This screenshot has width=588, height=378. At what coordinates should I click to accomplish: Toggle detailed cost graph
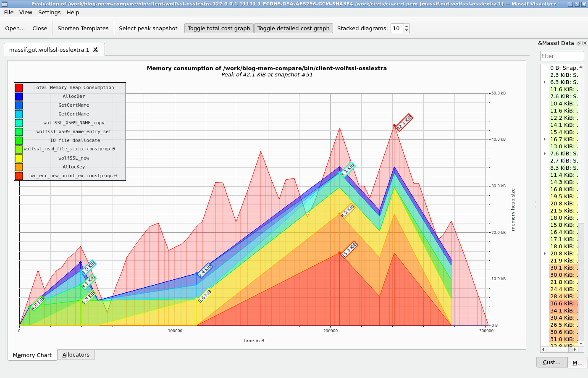click(293, 28)
